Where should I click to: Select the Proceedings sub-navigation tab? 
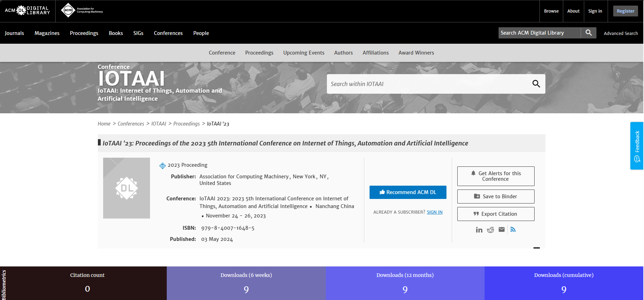click(259, 53)
